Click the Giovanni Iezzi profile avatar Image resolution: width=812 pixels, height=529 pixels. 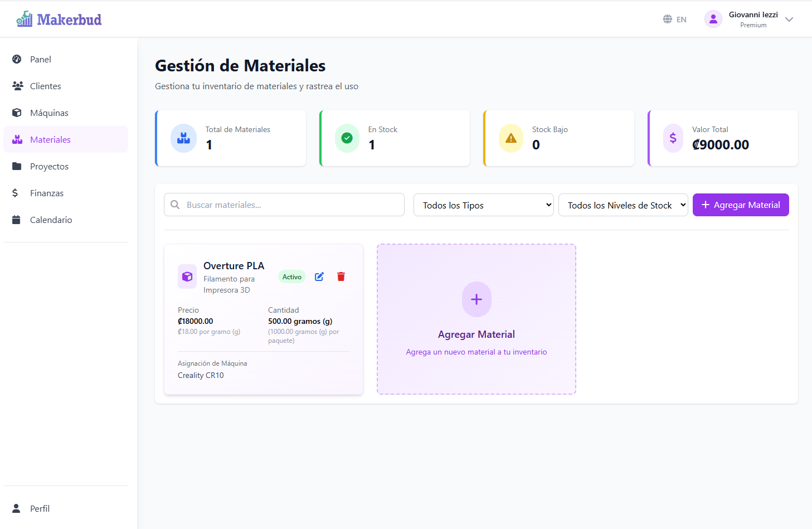[x=713, y=18]
